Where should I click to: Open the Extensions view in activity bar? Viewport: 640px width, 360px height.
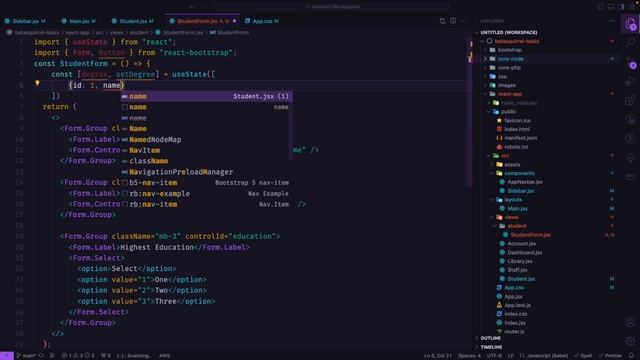tap(631, 100)
